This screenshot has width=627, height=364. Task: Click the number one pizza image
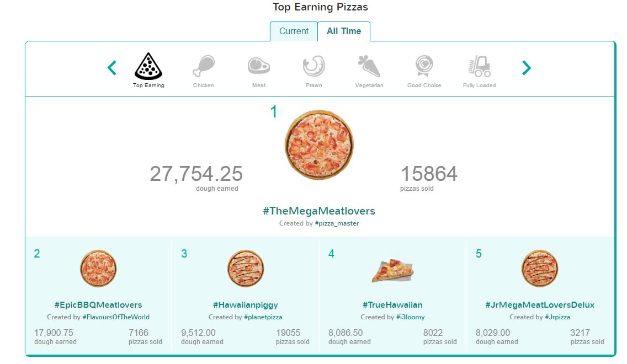[x=319, y=144]
